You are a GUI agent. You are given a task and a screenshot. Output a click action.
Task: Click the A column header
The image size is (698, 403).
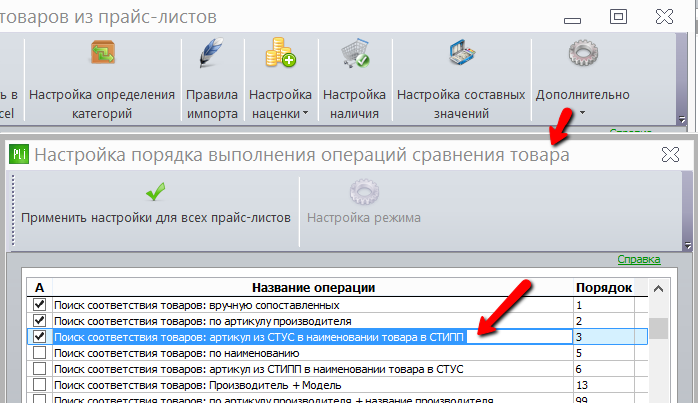(x=39, y=288)
